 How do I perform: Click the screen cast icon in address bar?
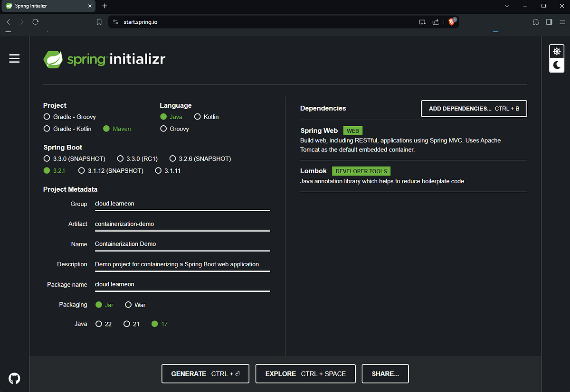pos(422,22)
